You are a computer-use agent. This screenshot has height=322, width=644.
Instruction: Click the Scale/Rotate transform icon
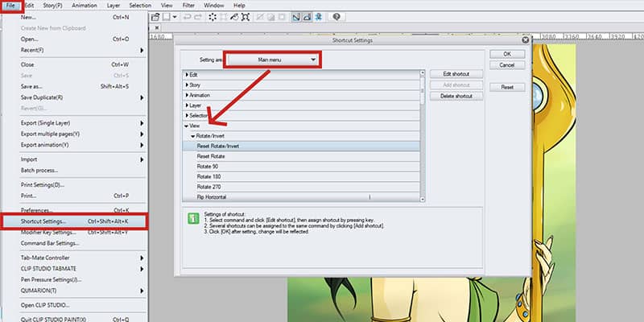(x=246, y=17)
